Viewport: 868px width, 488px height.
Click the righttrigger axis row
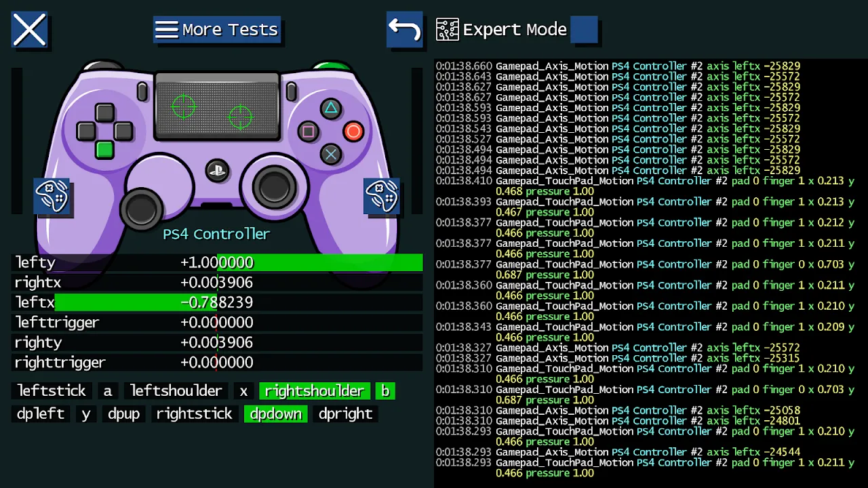[217, 363]
